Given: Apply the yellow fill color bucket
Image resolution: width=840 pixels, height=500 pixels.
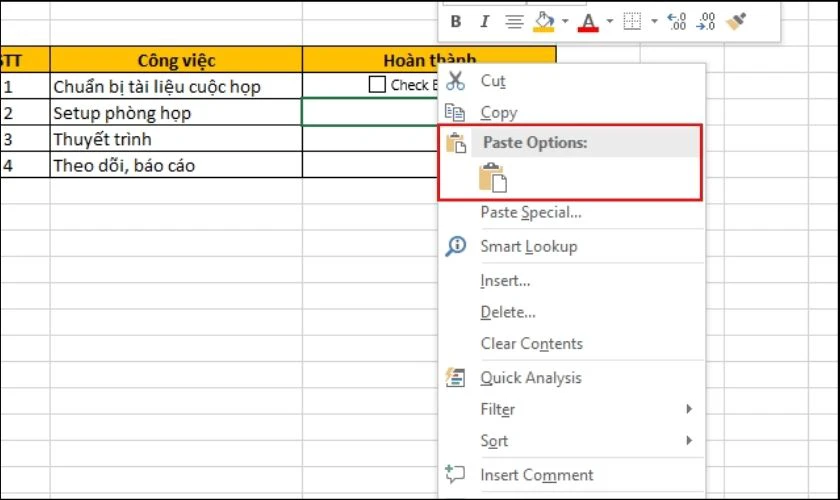Looking at the screenshot, I should click(x=544, y=22).
